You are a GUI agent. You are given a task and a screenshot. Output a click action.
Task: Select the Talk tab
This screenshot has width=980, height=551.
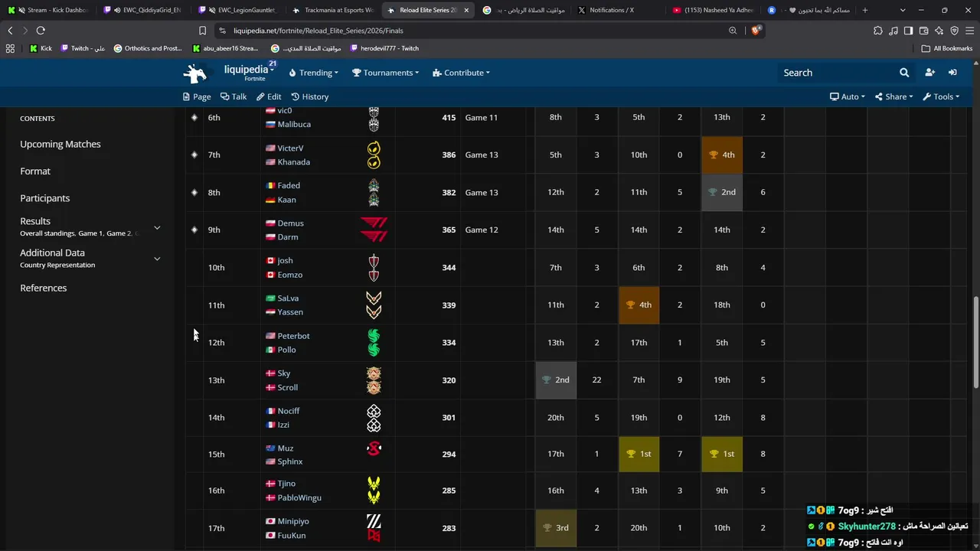234,96
